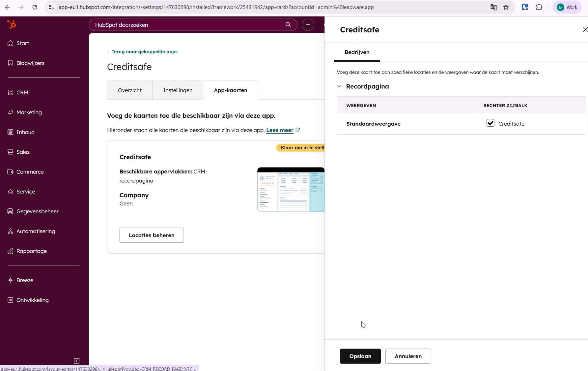Open Breeze AI from the sidebar
Viewport: 588px width, 371px height.
[25, 280]
